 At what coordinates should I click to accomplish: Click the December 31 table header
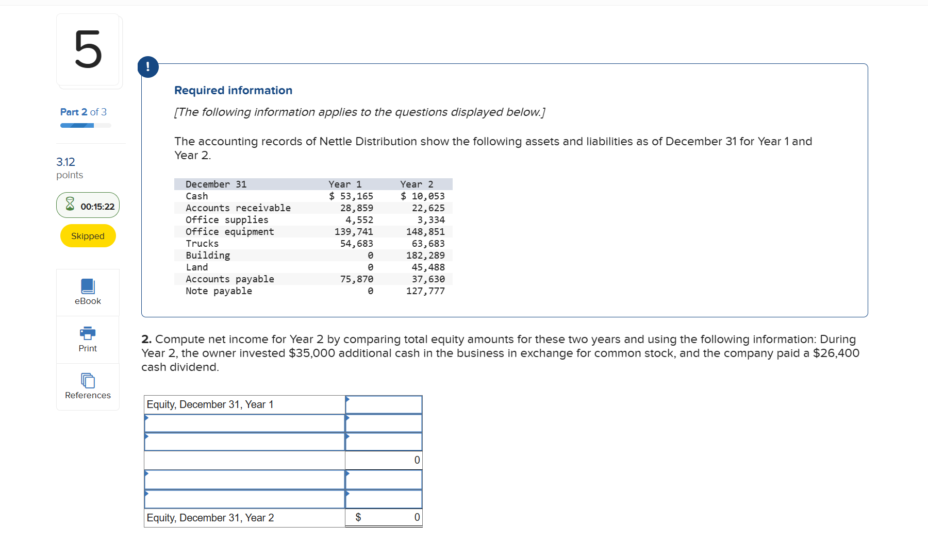(216, 184)
